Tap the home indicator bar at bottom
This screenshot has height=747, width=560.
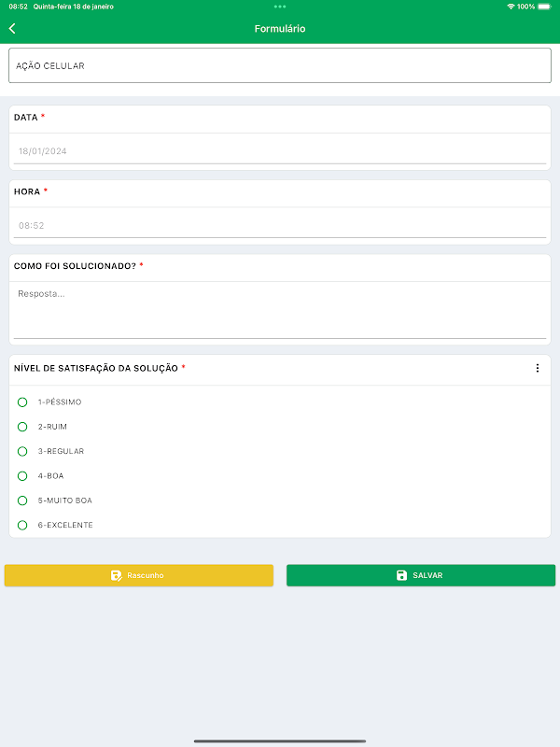click(x=280, y=741)
